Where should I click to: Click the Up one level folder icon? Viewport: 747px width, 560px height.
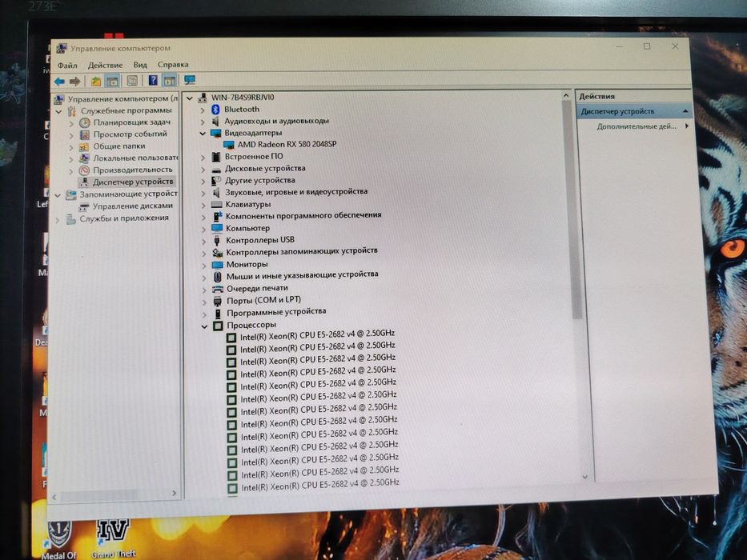[x=96, y=82]
